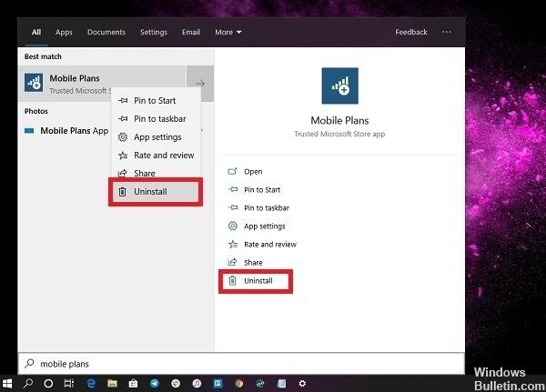
Task: Select Rate and review in context menu
Action: tap(156, 156)
